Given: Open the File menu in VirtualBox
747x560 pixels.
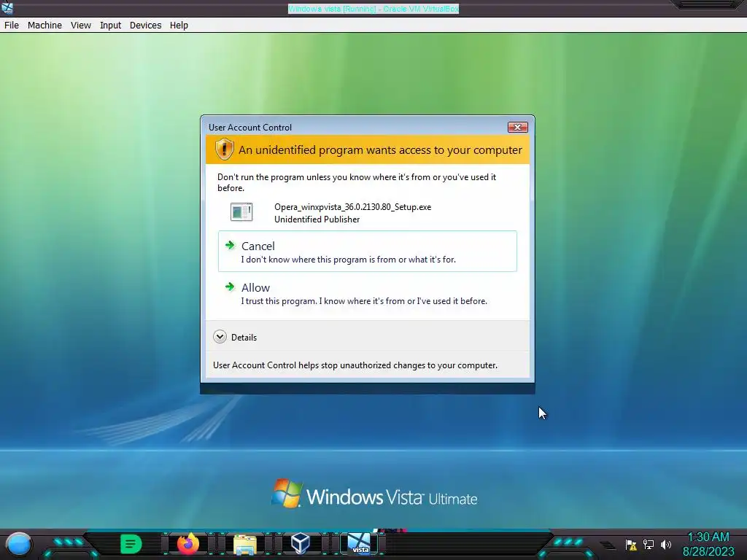Looking at the screenshot, I should tap(12, 26).
